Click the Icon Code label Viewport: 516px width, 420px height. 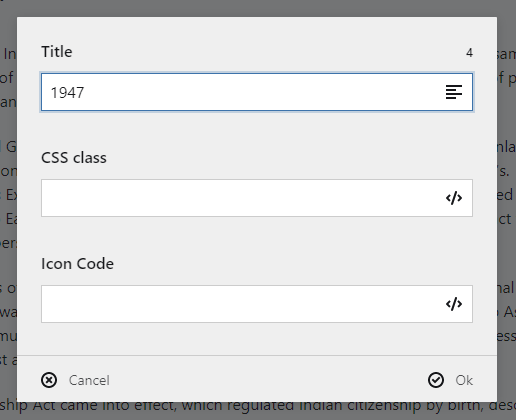(x=77, y=264)
